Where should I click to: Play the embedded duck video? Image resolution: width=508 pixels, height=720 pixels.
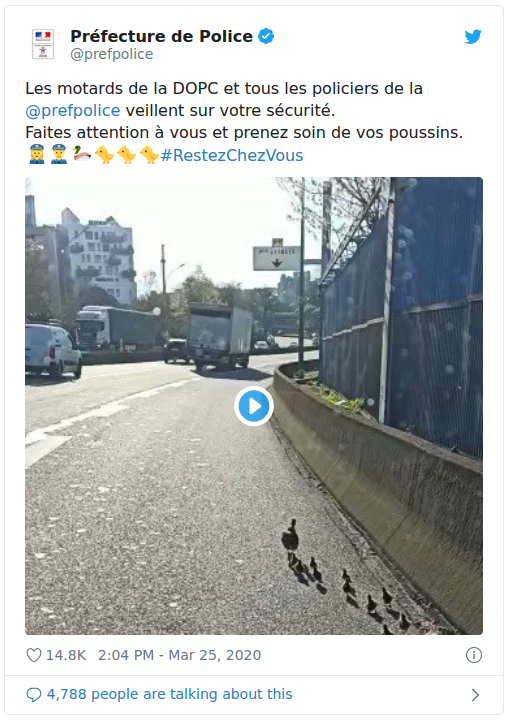coord(254,406)
